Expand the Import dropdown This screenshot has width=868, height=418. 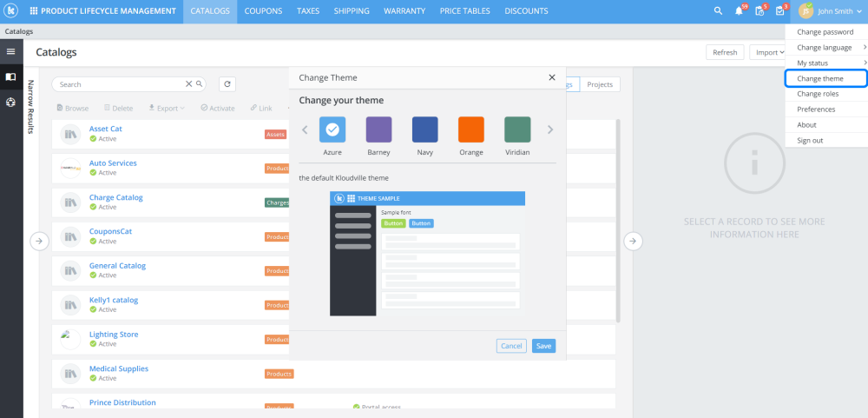click(x=768, y=53)
